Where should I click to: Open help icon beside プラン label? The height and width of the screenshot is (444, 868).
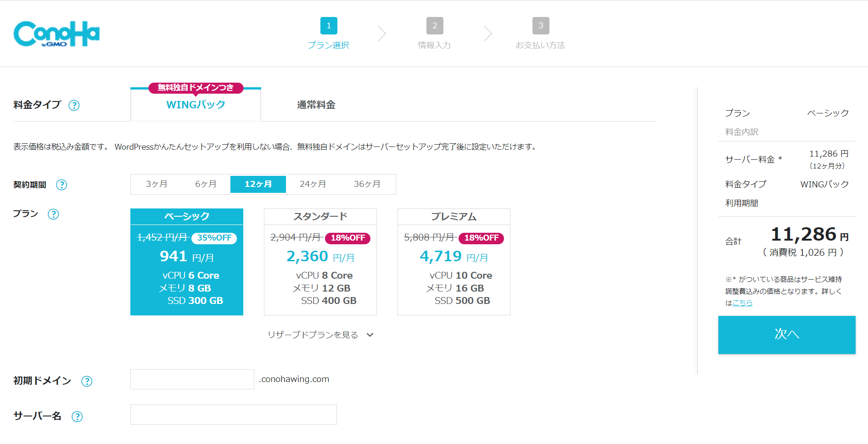click(x=53, y=214)
